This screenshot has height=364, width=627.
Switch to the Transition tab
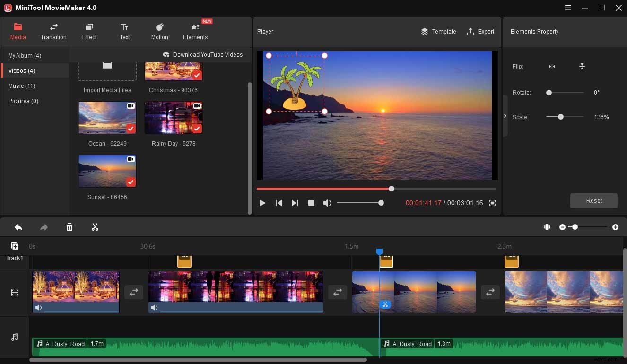coord(53,31)
